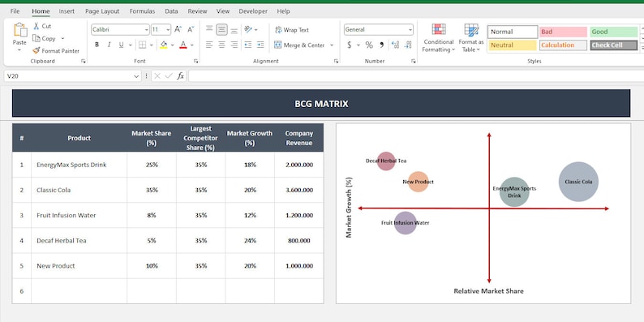
Task: Apply the pink Bad cell style
Action: coord(563,32)
